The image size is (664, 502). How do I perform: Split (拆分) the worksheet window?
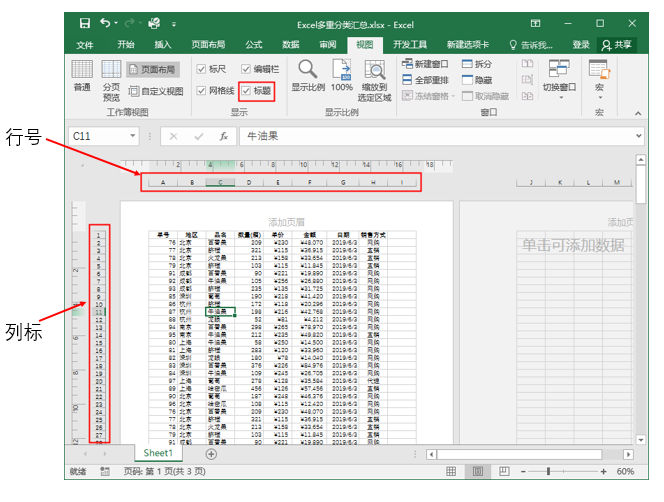point(477,64)
